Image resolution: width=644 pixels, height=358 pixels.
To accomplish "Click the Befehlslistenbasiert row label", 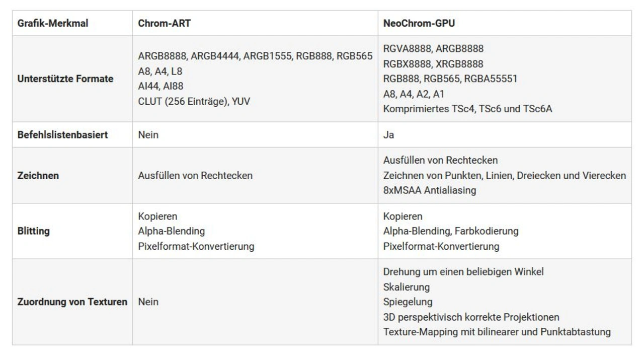I will pyautogui.click(x=62, y=135).
